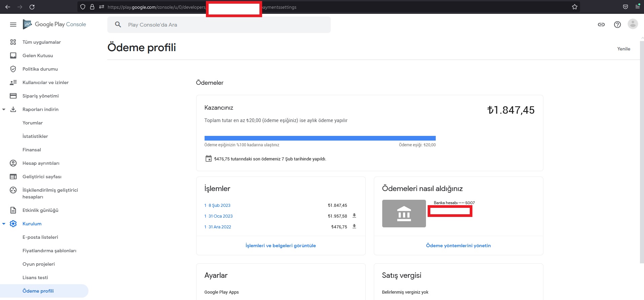Click the Politika durumu shield icon
Viewport: 644px width, 300px height.
tap(13, 69)
